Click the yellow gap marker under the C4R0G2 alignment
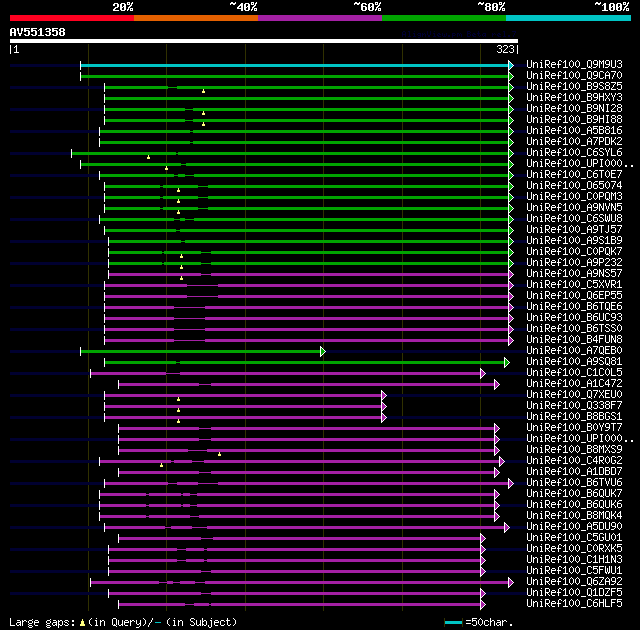The height and width of the screenshot is (630, 640). (x=162, y=465)
